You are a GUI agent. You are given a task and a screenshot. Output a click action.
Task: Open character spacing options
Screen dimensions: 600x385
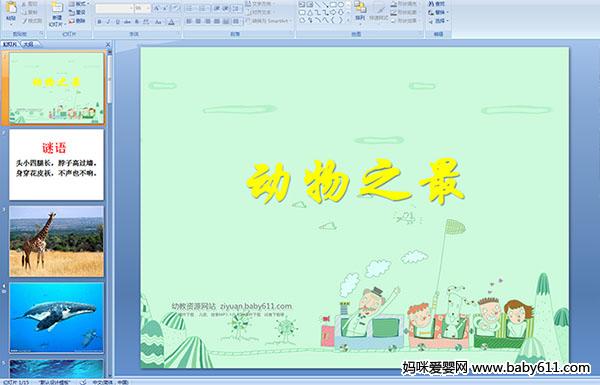[x=146, y=22]
